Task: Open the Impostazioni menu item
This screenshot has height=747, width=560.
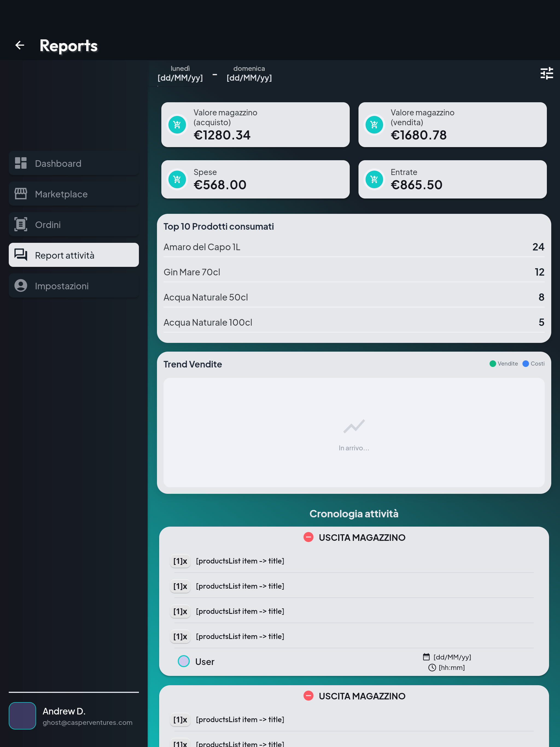Action: [x=74, y=286]
